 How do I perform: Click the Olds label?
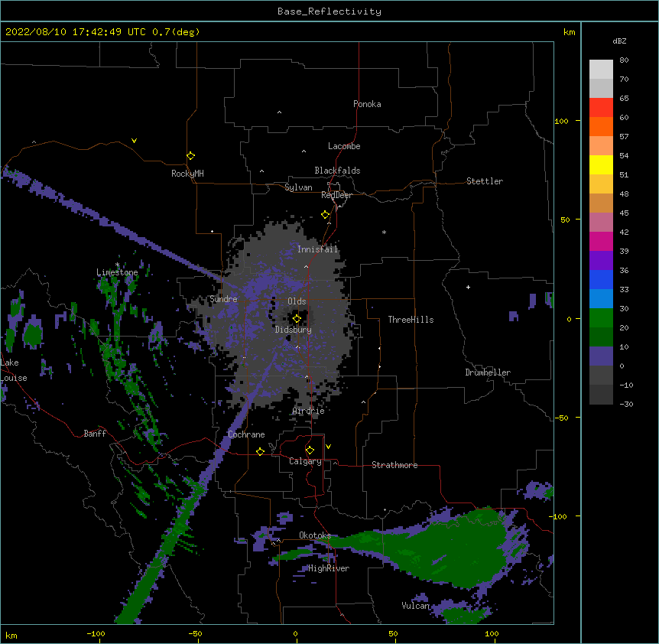point(297,301)
